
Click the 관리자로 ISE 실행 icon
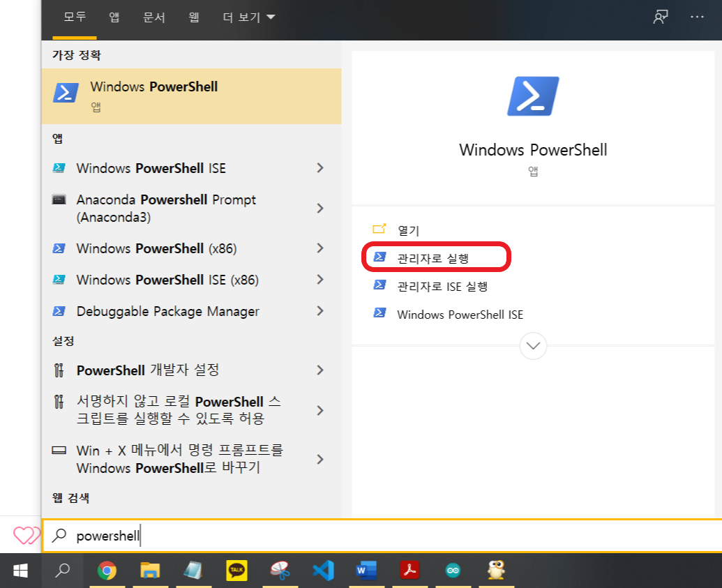[x=379, y=285]
